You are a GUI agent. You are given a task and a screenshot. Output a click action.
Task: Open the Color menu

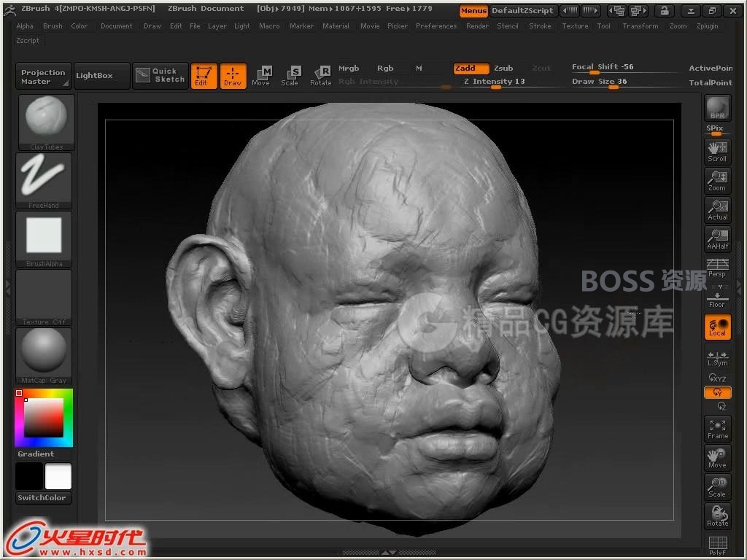point(79,26)
